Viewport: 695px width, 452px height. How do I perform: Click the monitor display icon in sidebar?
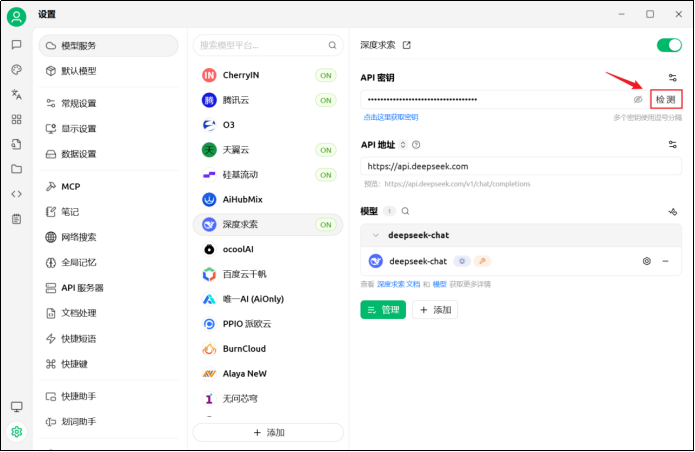(x=17, y=406)
